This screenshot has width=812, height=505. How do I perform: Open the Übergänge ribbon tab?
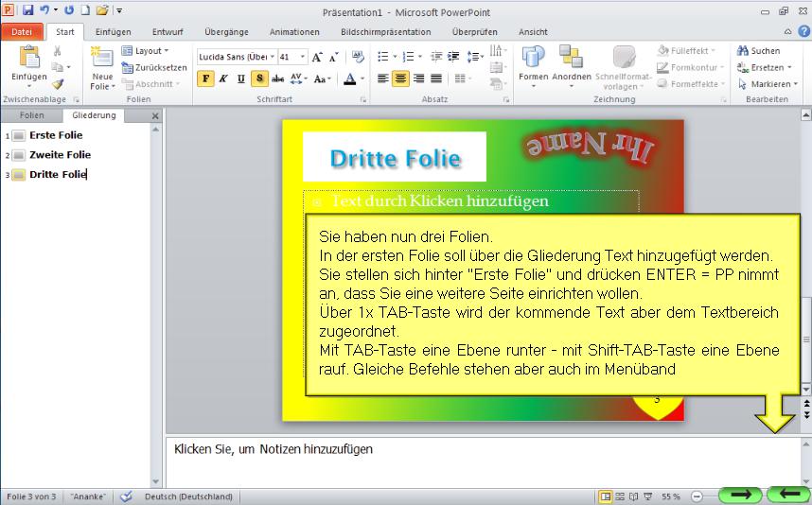(226, 31)
